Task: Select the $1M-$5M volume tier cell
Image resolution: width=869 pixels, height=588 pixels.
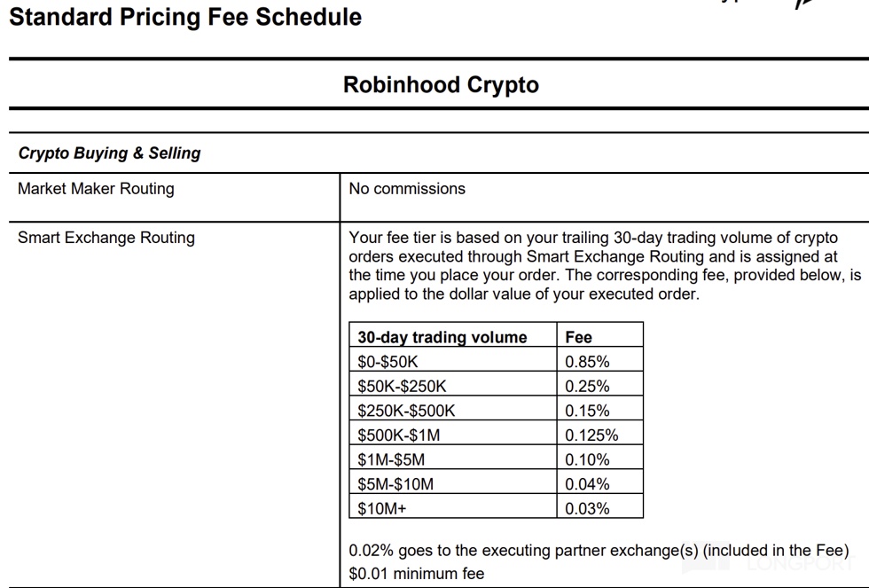Action: (391, 459)
